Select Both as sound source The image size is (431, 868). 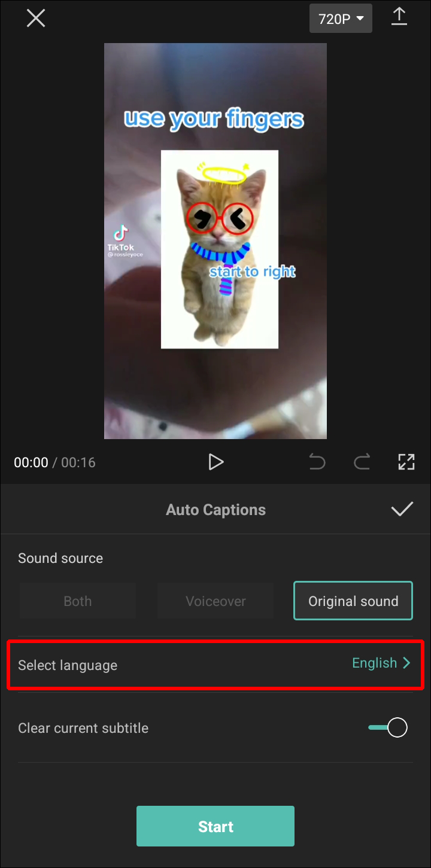(x=78, y=601)
